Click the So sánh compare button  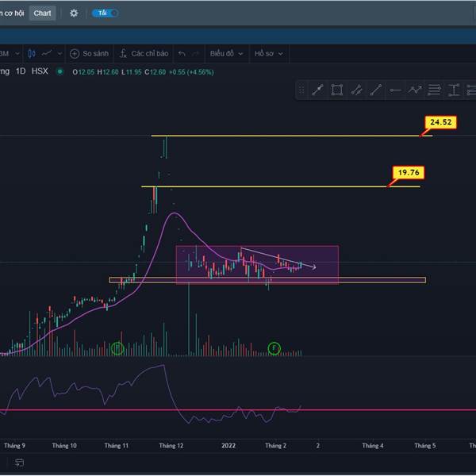click(x=89, y=53)
